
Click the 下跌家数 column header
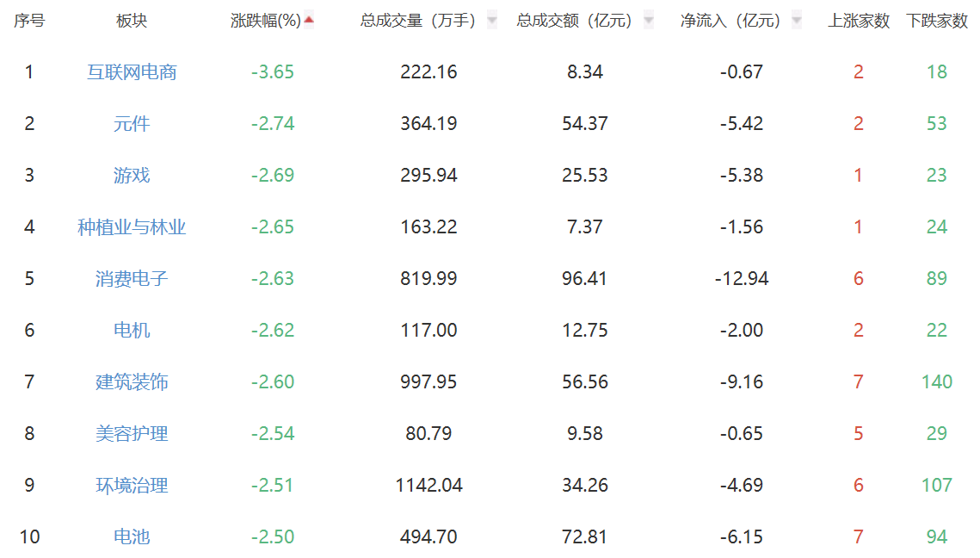tap(937, 21)
